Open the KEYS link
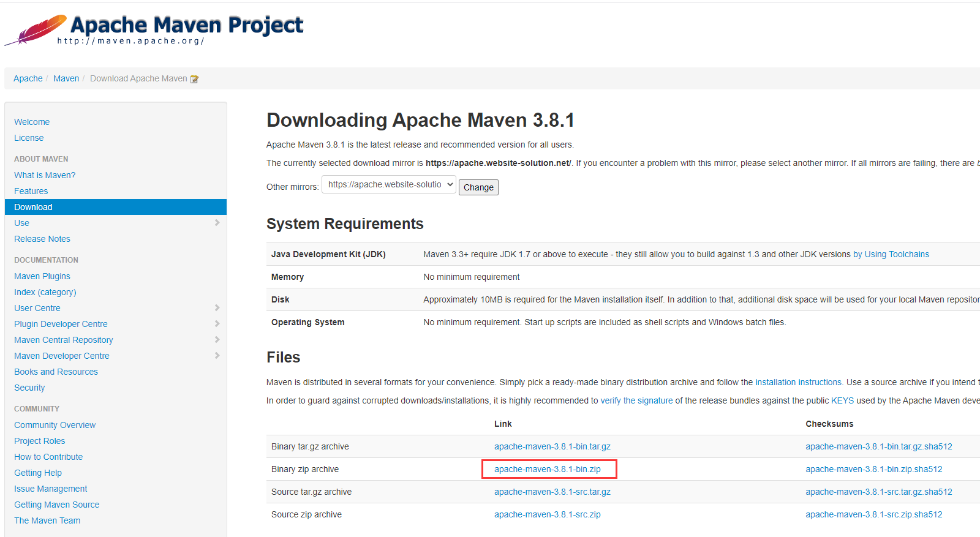Image resolution: width=980 pixels, height=537 pixels. 842,400
